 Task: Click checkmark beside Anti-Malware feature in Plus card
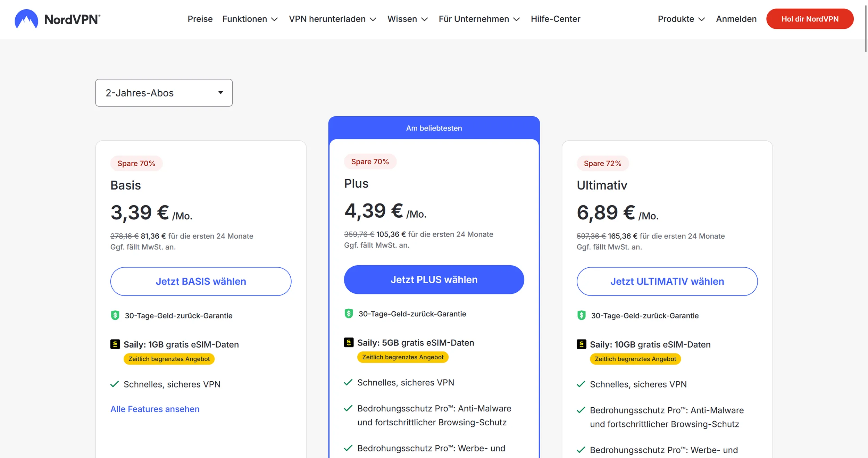pos(348,408)
